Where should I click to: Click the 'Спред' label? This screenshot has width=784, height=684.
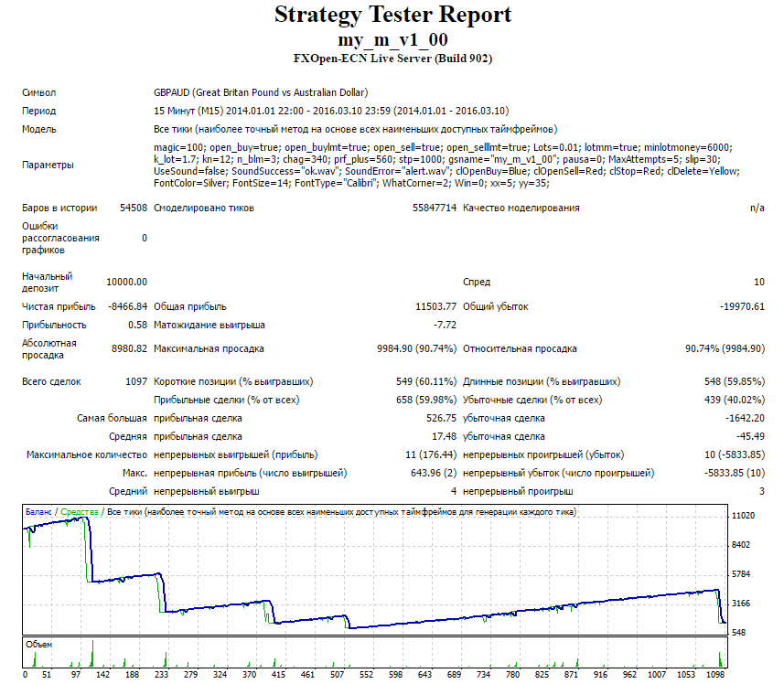[477, 283]
